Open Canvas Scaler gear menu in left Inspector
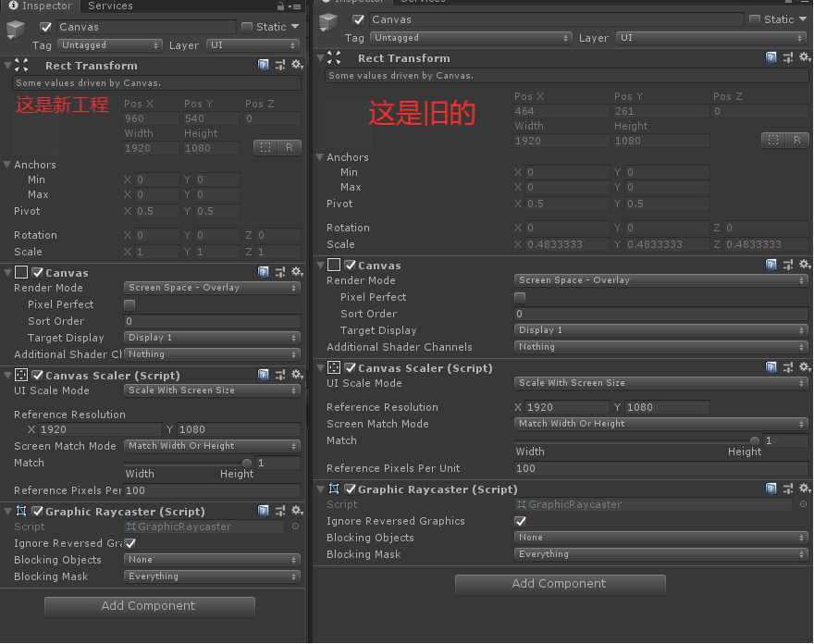Viewport: 814px width, 644px height. 297,375
